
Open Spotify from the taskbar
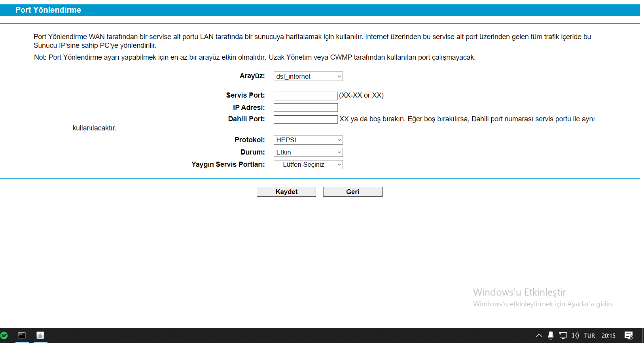(4, 335)
